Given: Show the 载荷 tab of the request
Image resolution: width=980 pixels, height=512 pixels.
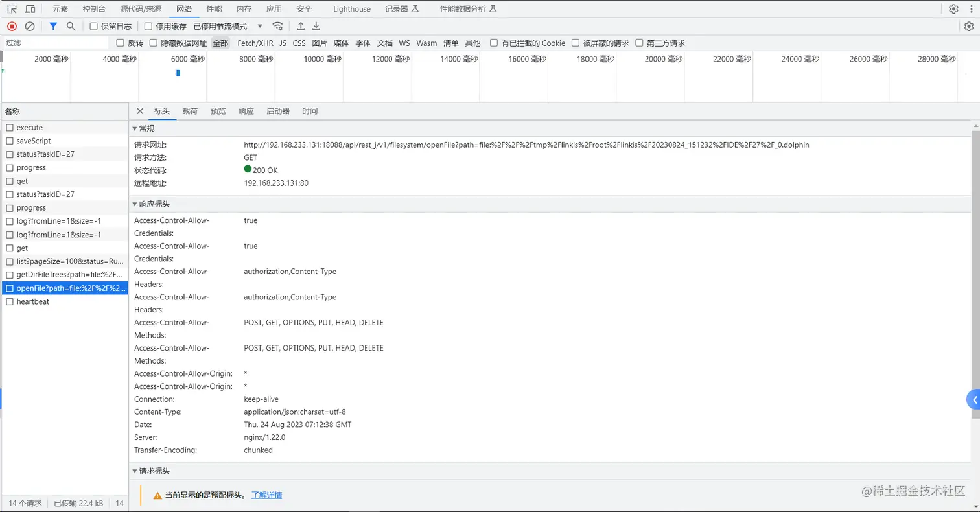Looking at the screenshot, I should (190, 111).
